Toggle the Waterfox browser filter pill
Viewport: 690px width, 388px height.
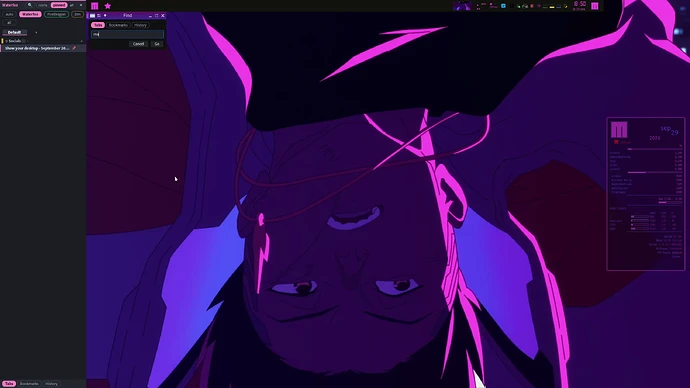pyautogui.click(x=30, y=15)
